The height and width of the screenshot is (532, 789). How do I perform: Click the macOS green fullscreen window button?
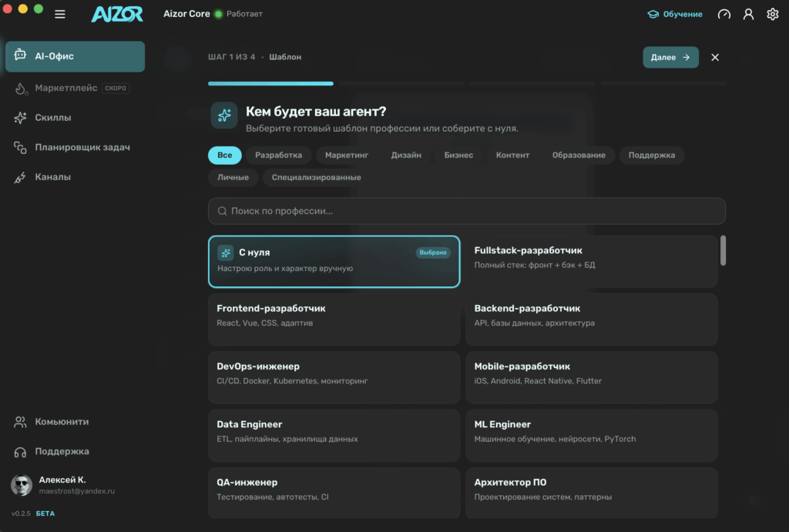pos(39,8)
